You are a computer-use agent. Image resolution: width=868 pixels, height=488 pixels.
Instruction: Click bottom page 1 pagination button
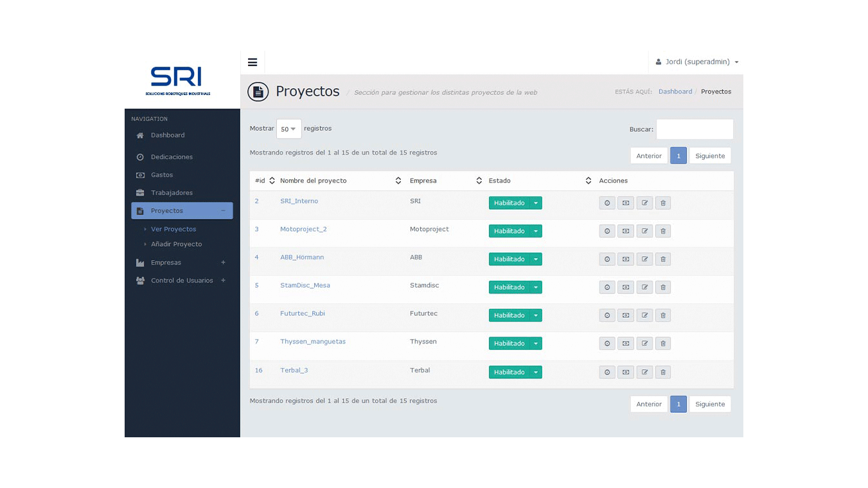point(678,405)
